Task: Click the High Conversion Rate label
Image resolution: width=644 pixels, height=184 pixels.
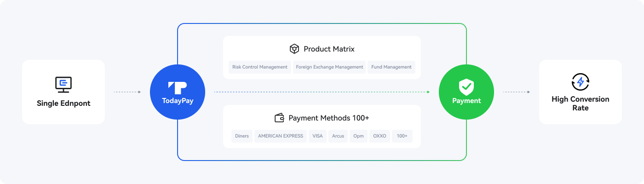Action: pos(580,103)
